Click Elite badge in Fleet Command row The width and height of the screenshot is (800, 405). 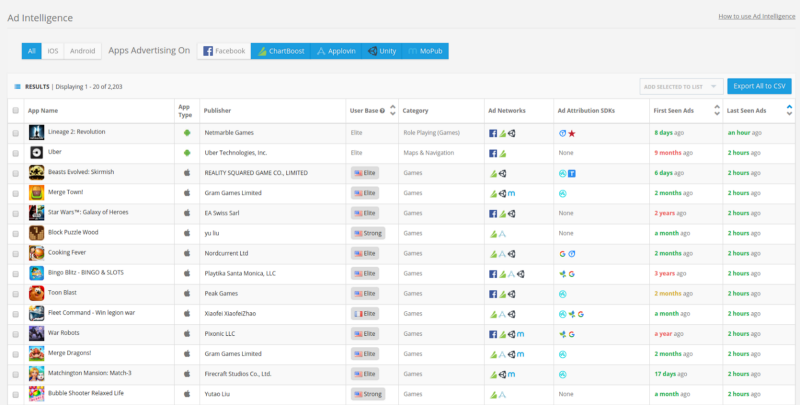click(x=365, y=314)
